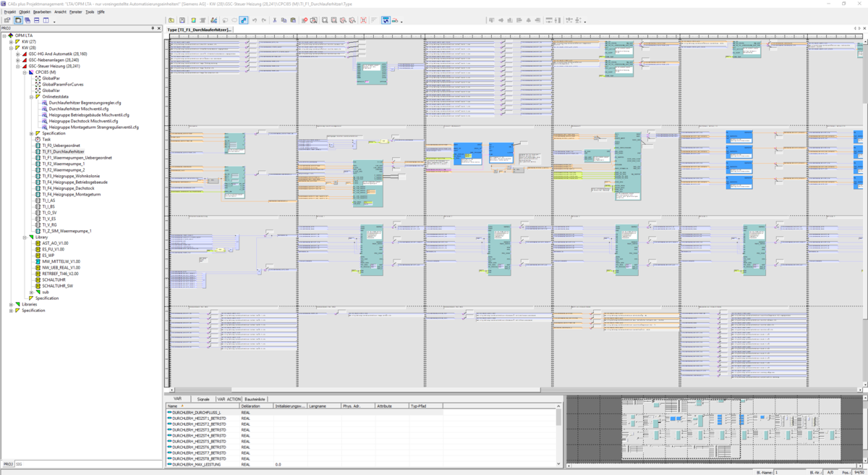Viewport: 868px width, 475px height.
Task: Expand the Libraries node in the project tree
Action: (11, 304)
